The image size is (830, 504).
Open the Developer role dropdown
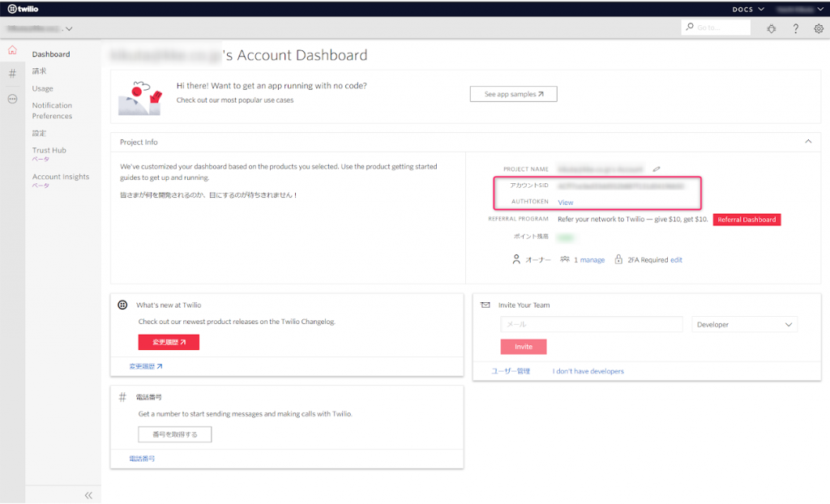[x=744, y=324]
